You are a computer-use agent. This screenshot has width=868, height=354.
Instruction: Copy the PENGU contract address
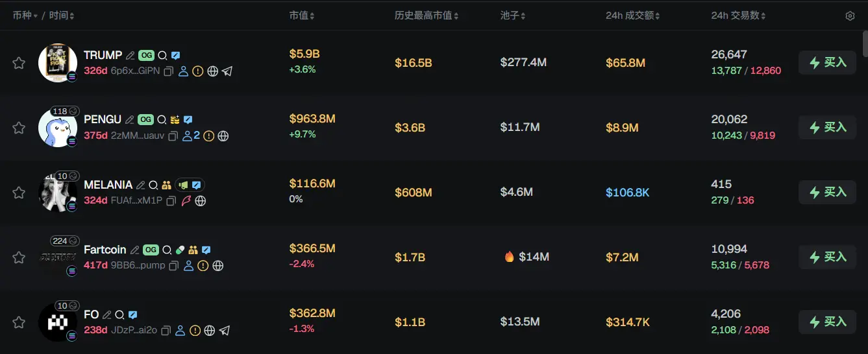(x=173, y=136)
